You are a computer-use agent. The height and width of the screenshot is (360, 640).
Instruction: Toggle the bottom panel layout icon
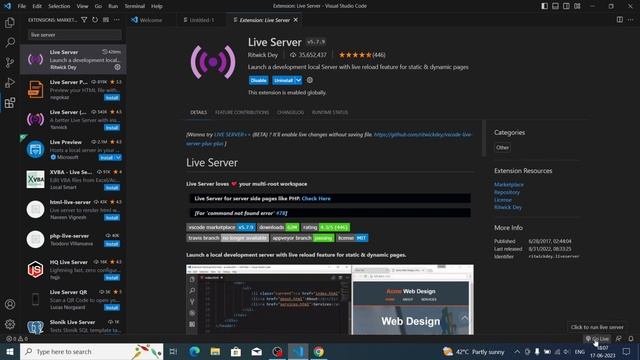pos(556,6)
